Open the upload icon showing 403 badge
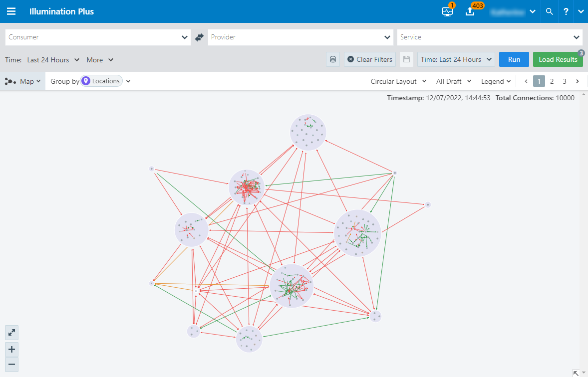Image resolution: width=588 pixels, height=377 pixels. pyautogui.click(x=469, y=11)
